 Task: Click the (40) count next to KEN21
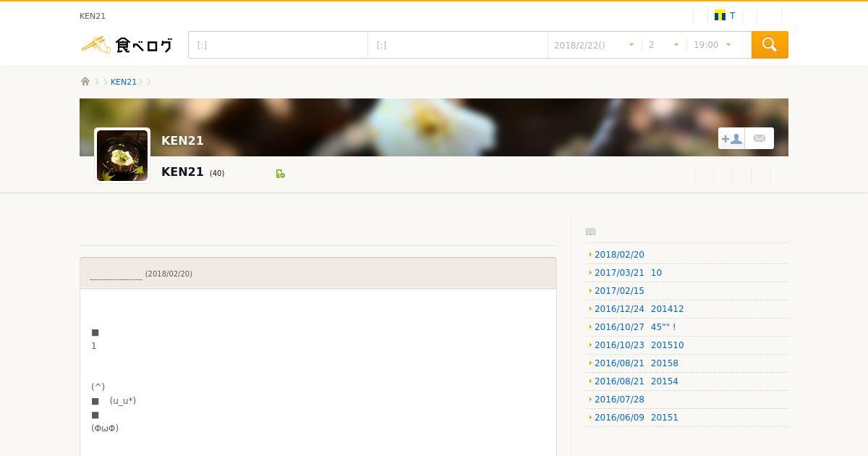coord(217,174)
